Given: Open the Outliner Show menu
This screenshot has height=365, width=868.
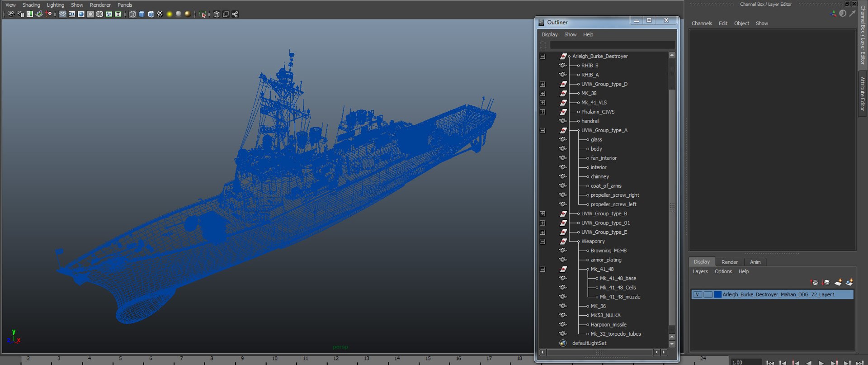Looking at the screenshot, I should point(571,34).
